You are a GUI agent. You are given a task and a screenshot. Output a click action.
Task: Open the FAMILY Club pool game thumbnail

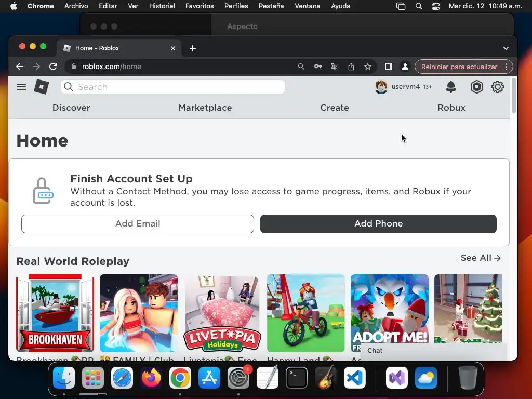[x=138, y=313]
